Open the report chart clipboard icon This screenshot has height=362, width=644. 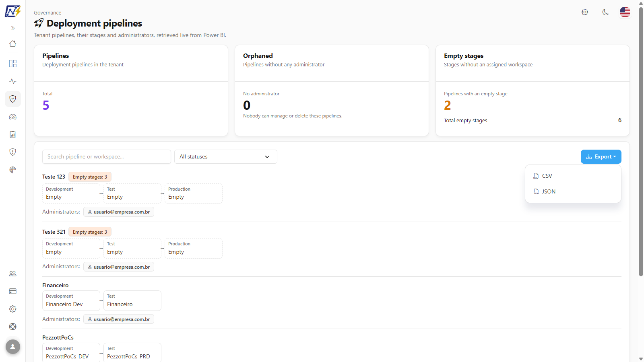[13, 134]
